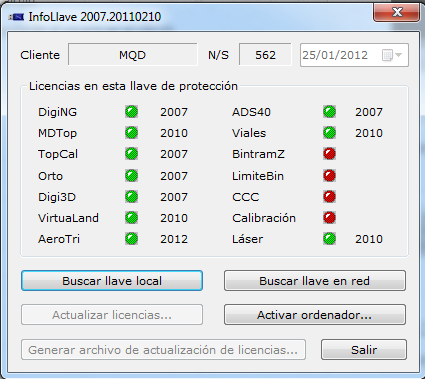Screen dimensions: 425x379
Task: Click the green status light for ADS40
Action: (329, 112)
